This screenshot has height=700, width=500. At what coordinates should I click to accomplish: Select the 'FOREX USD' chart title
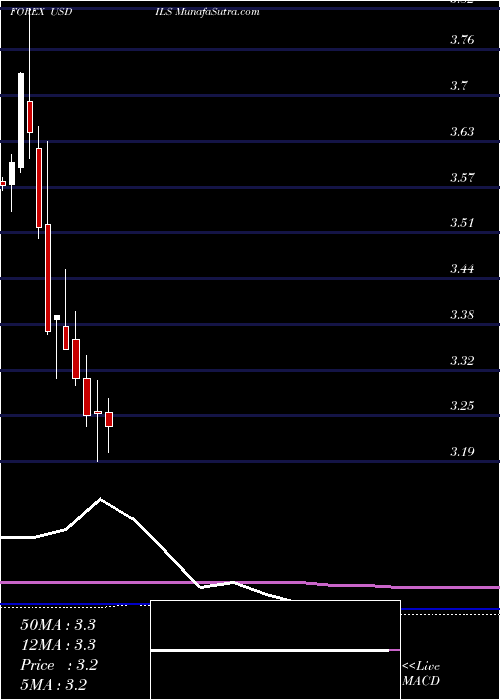pyautogui.click(x=41, y=12)
